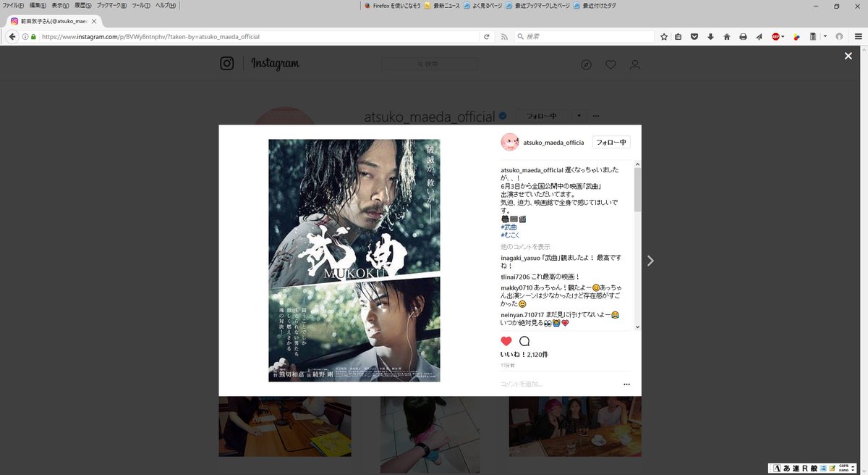Click the コメントを追加 comment field
This screenshot has width=868, height=475.
[557, 384]
